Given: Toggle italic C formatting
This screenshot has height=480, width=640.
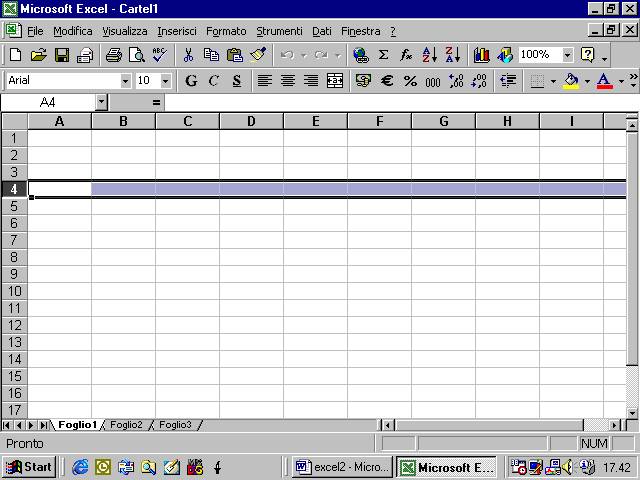Looking at the screenshot, I should 213,80.
